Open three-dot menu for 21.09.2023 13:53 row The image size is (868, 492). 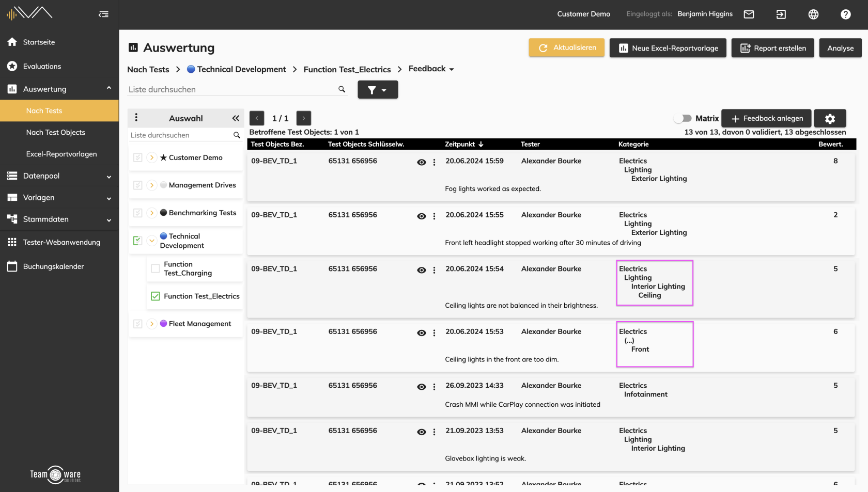tap(434, 432)
